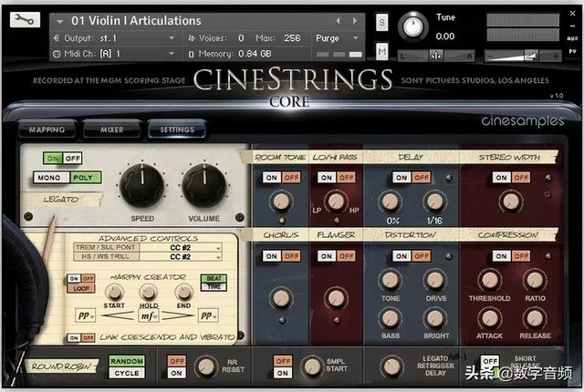Mute the instrument with M button

pos(381,51)
